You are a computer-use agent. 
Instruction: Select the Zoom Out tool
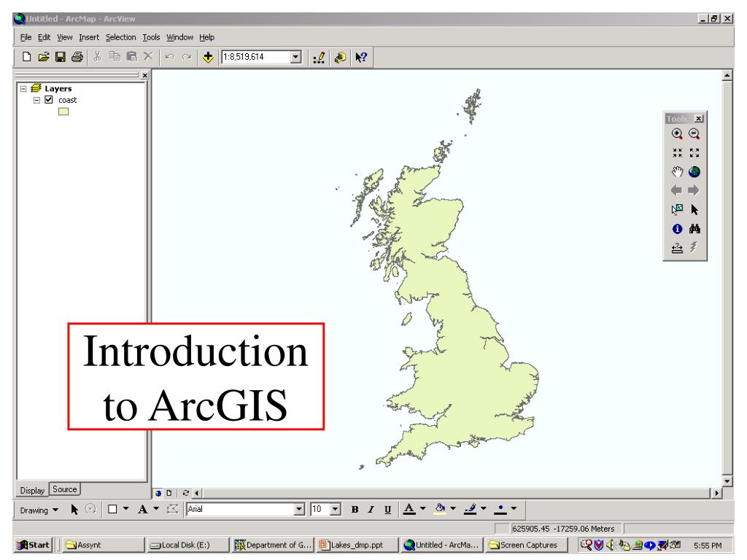click(x=694, y=133)
